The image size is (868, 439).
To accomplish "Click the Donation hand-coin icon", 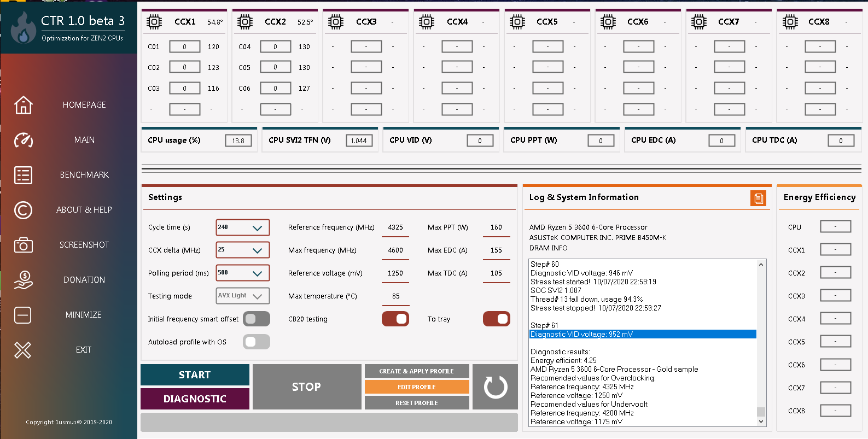I will point(23,280).
